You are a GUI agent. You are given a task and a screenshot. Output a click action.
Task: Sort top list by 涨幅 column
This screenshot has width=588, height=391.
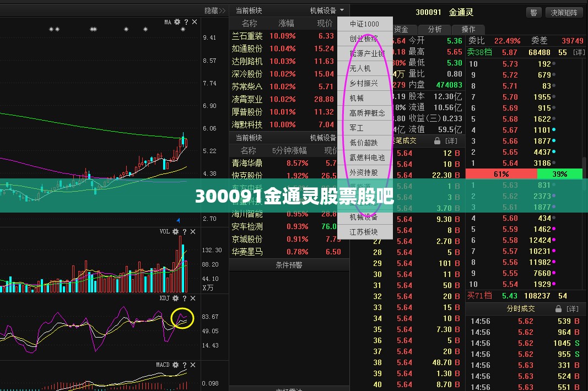pyautogui.click(x=286, y=23)
